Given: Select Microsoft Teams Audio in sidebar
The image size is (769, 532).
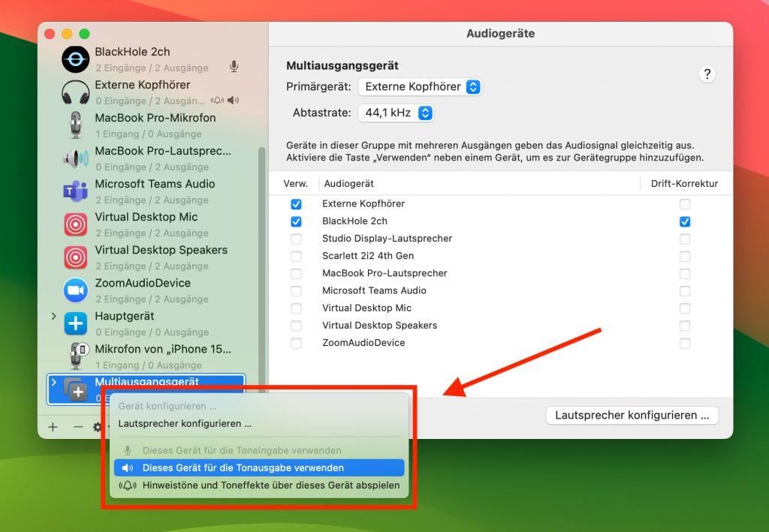Looking at the screenshot, I should point(147,191).
